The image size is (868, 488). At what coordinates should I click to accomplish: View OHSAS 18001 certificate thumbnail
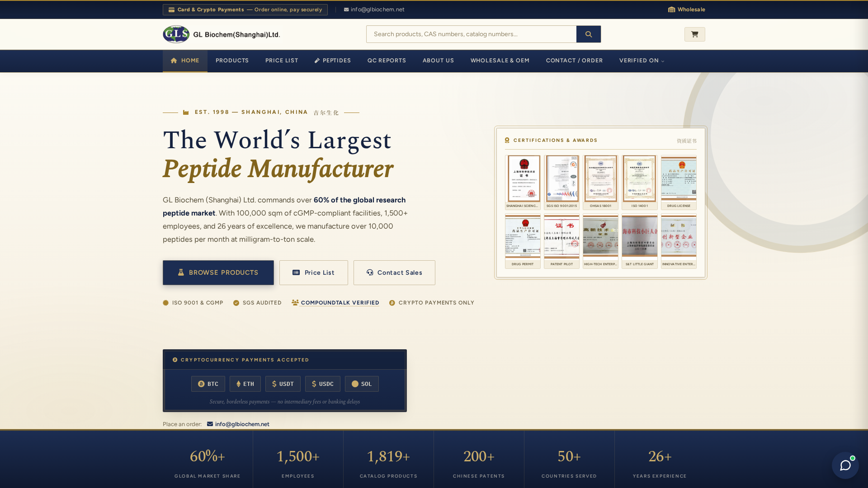600,183
